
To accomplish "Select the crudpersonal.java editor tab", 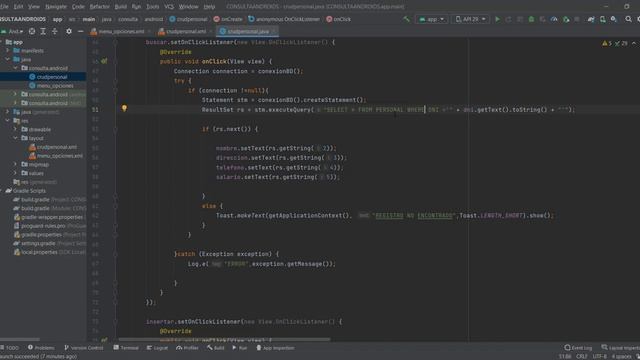I will pos(247,31).
